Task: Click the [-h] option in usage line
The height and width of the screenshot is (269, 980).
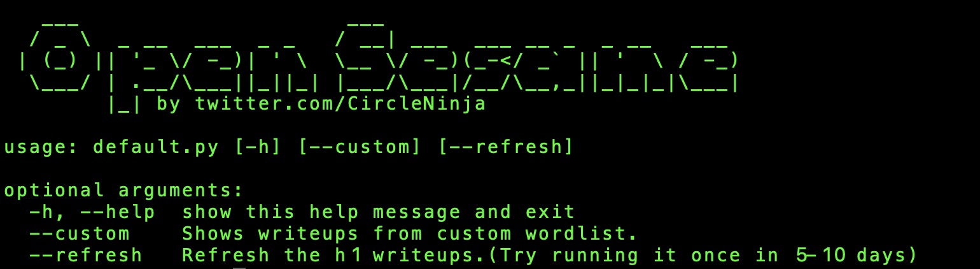Action: click(258, 148)
